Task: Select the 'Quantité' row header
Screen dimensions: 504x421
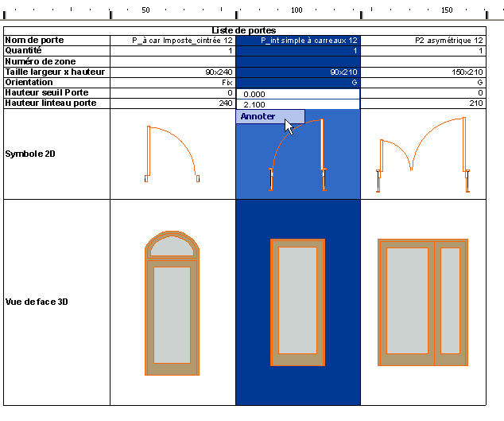Action: (57, 50)
